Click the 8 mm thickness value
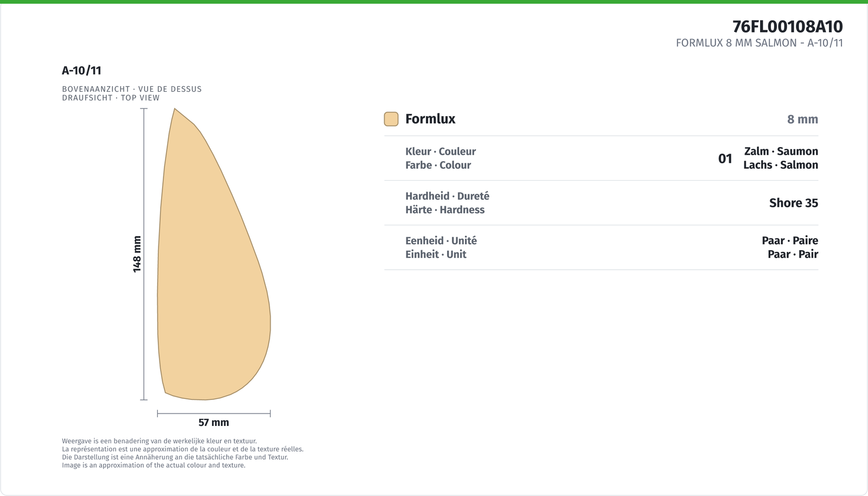This screenshot has height=496, width=868. point(802,119)
